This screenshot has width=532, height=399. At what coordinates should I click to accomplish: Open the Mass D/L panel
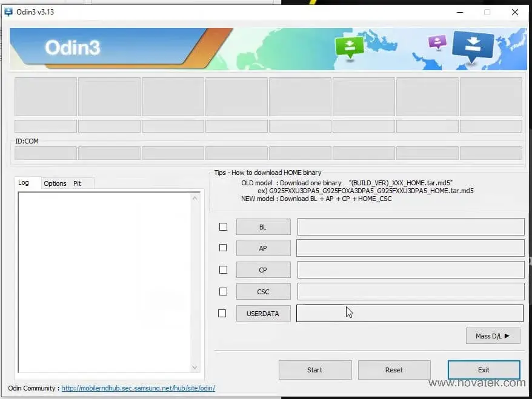point(493,335)
